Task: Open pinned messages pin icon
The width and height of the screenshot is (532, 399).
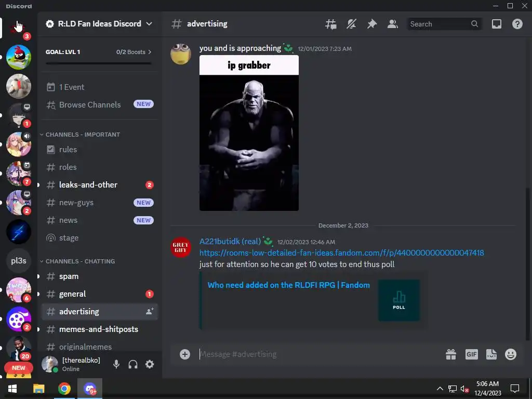Action: click(x=372, y=24)
